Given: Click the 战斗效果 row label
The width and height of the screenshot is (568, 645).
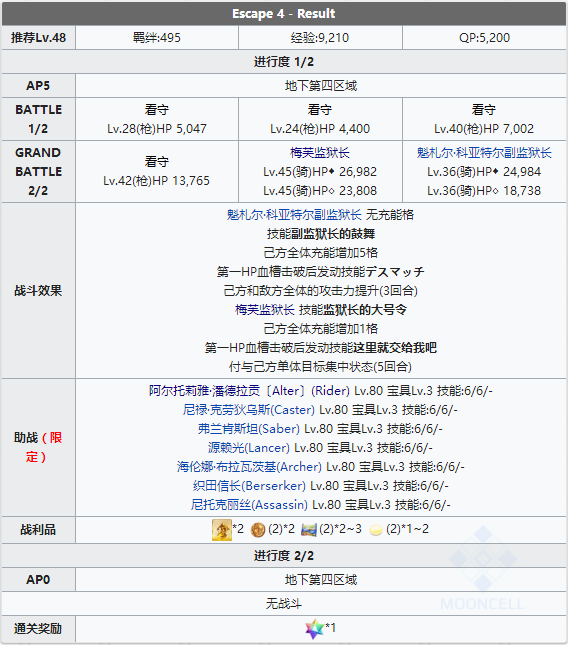Looking at the screenshot, I should (38, 290).
